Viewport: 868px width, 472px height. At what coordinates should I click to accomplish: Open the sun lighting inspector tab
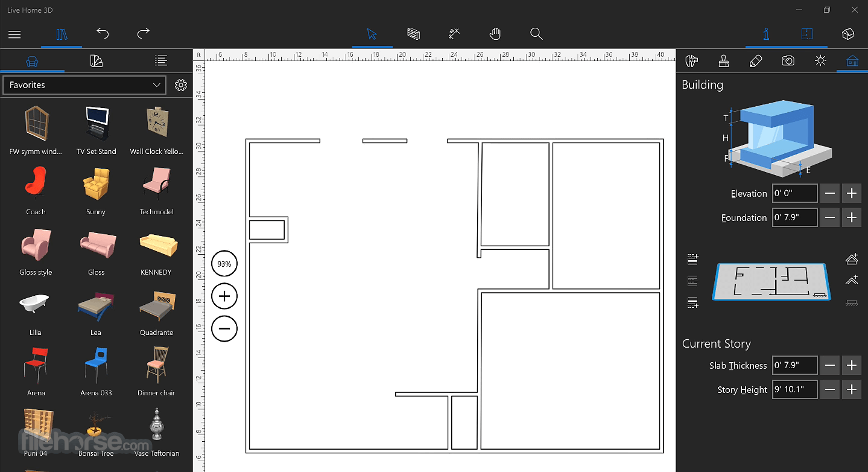(820, 61)
